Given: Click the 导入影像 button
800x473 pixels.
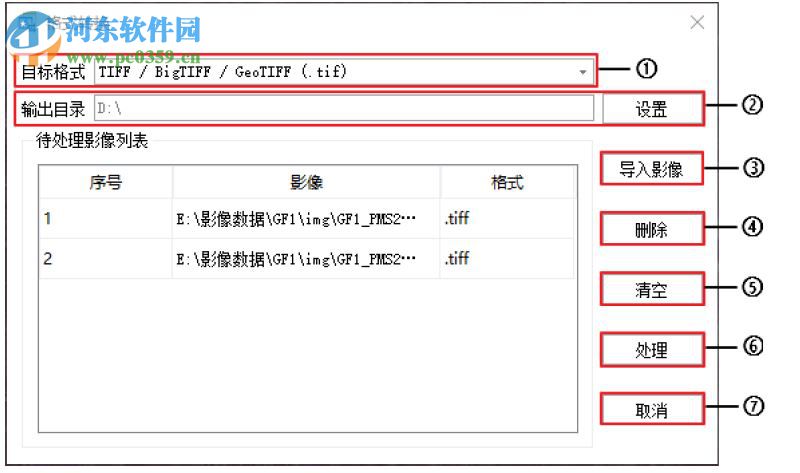Looking at the screenshot, I should pyautogui.click(x=652, y=169).
